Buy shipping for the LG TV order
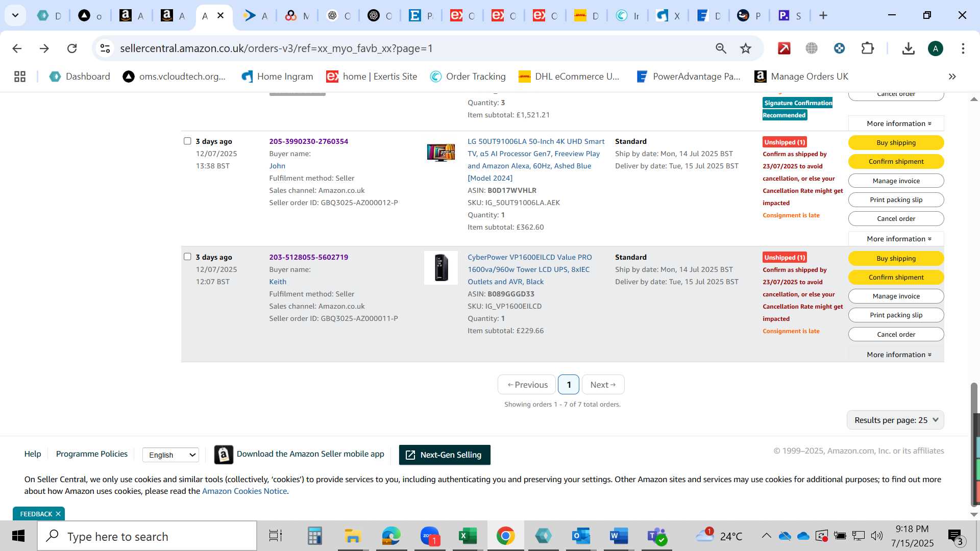Viewport: 980px width, 551px height. click(x=896, y=143)
